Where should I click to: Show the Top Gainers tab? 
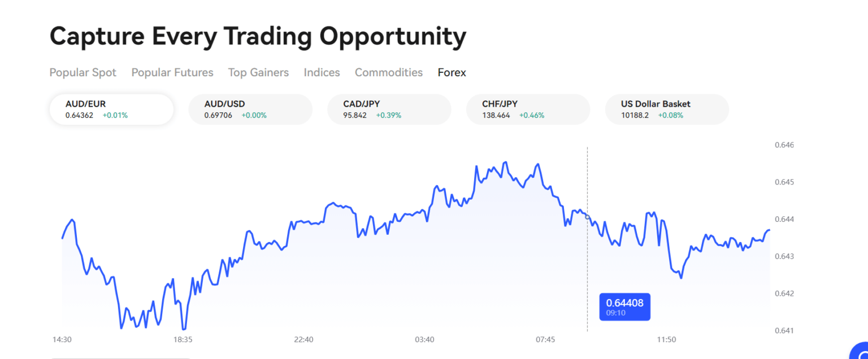pos(258,72)
